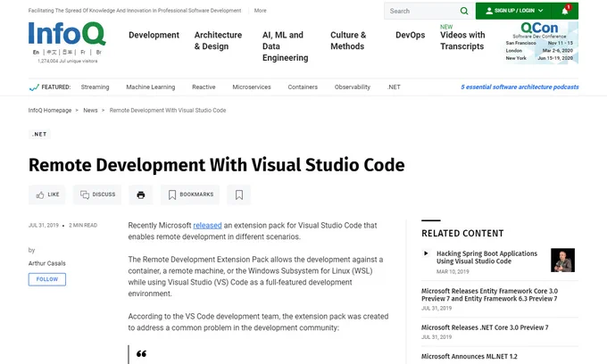
Task: Select the Microservices featured topic
Action: click(x=252, y=87)
